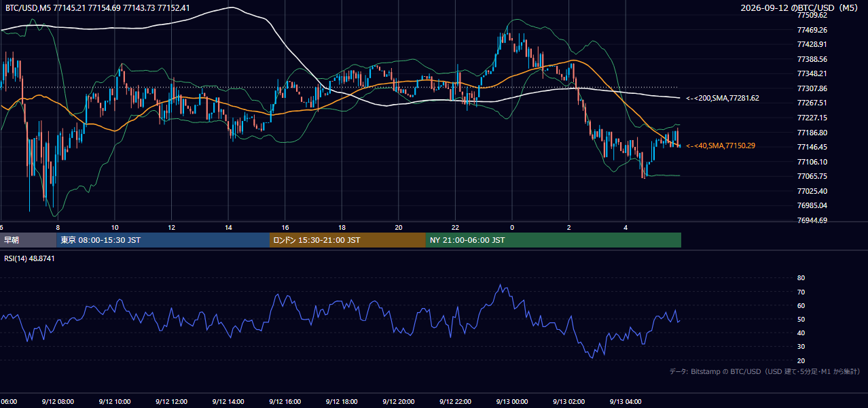Click hour label 18 under the price chart

coord(342,227)
